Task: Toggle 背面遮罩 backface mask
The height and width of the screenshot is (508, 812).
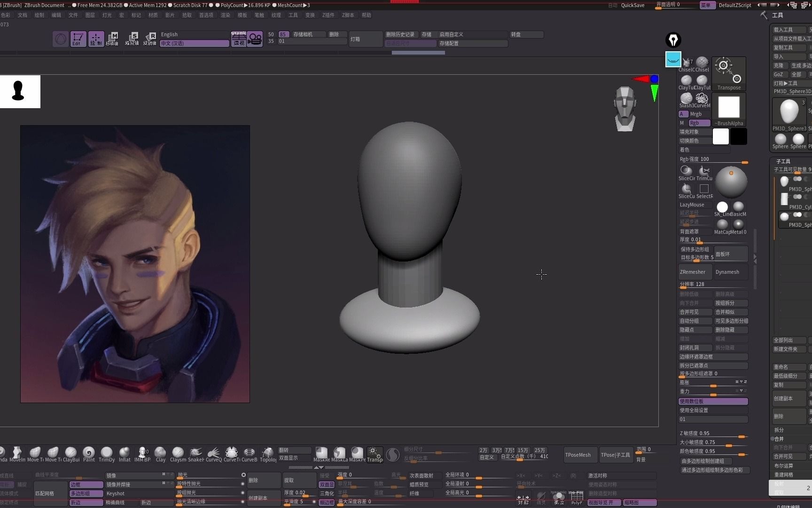Action: click(x=695, y=231)
